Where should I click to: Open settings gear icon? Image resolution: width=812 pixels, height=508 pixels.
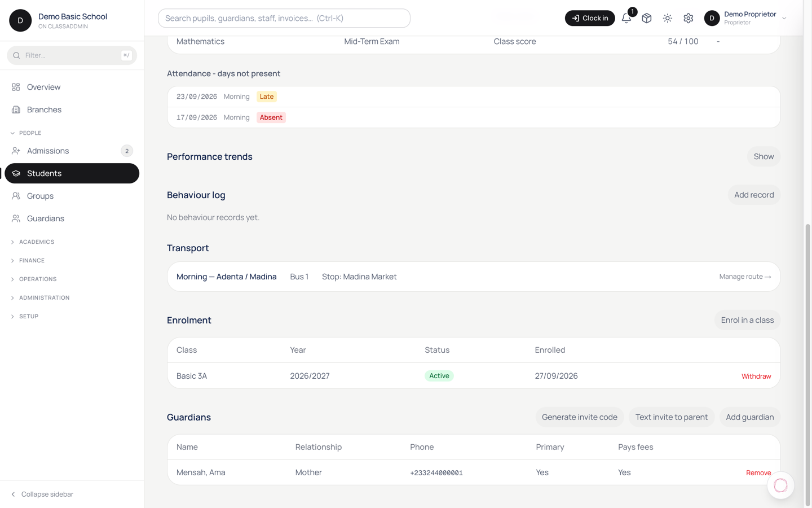pos(689,18)
